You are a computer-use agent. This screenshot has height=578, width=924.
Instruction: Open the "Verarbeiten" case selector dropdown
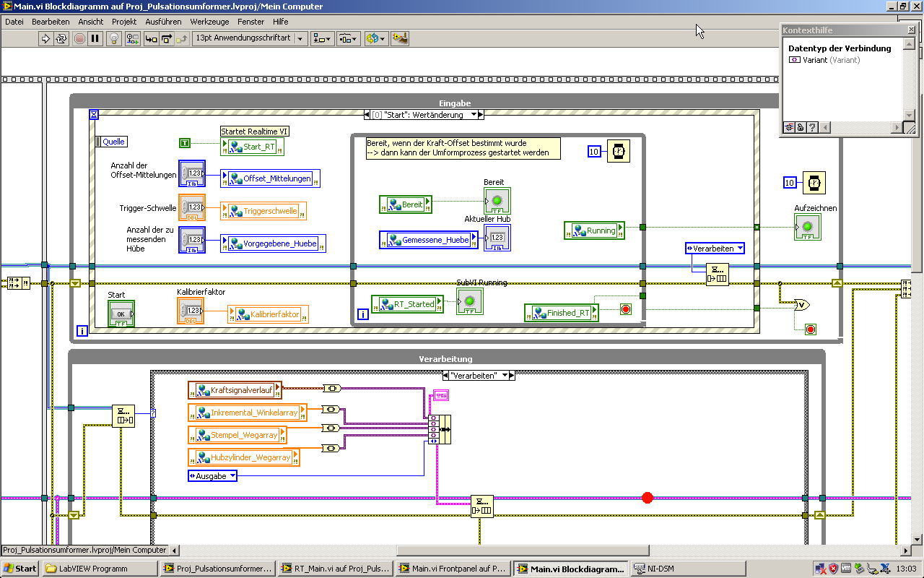[478, 376]
